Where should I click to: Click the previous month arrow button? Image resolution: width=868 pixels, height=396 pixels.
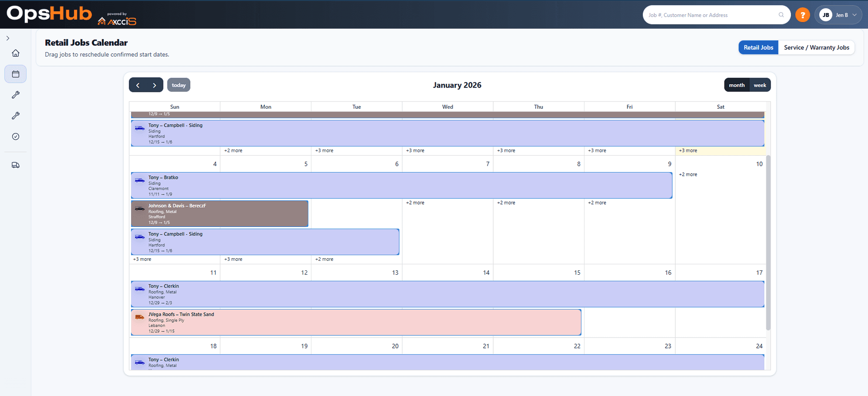point(138,85)
